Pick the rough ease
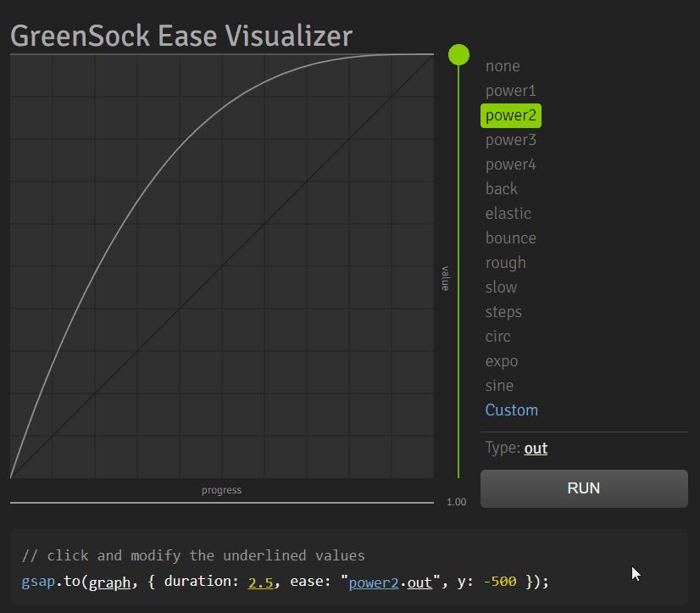Screen dimensions: 700x613 505,263
